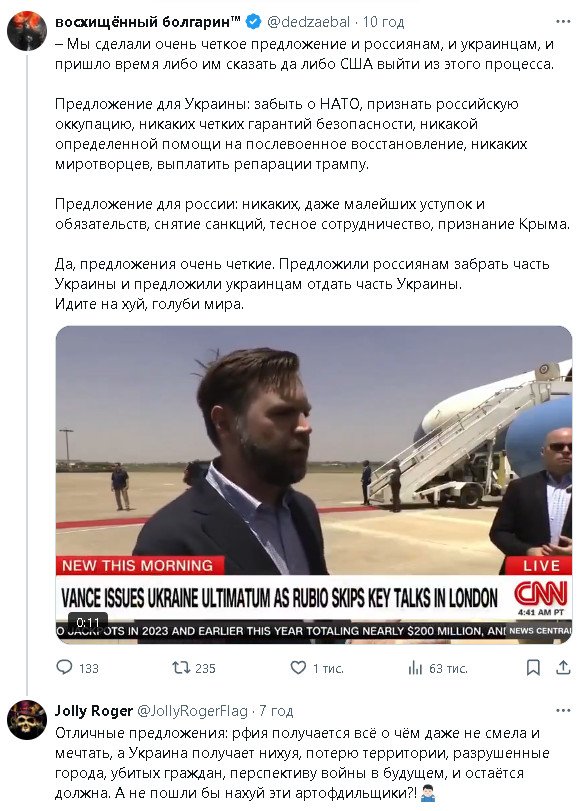This screenshot has height=811, width=580.
Task: Click the reply icon with 133 comments
Action: pyautogui.click(x=64, y=668)
